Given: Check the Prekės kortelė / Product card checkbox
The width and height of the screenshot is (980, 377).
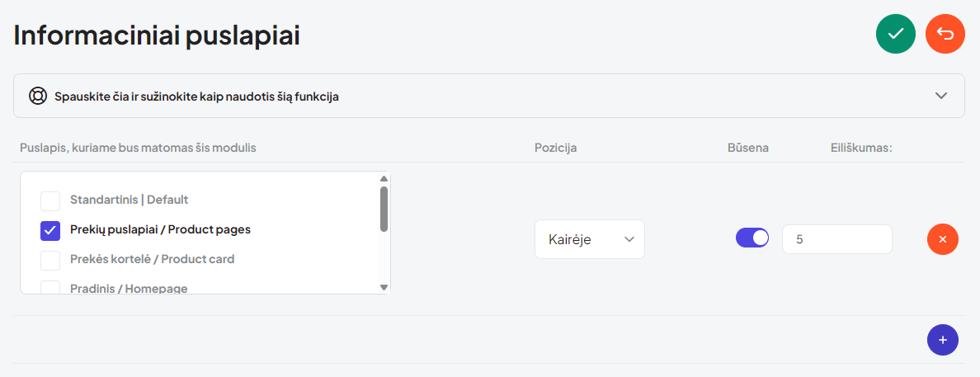Looking at the screenshot, I should pos(50,260).
